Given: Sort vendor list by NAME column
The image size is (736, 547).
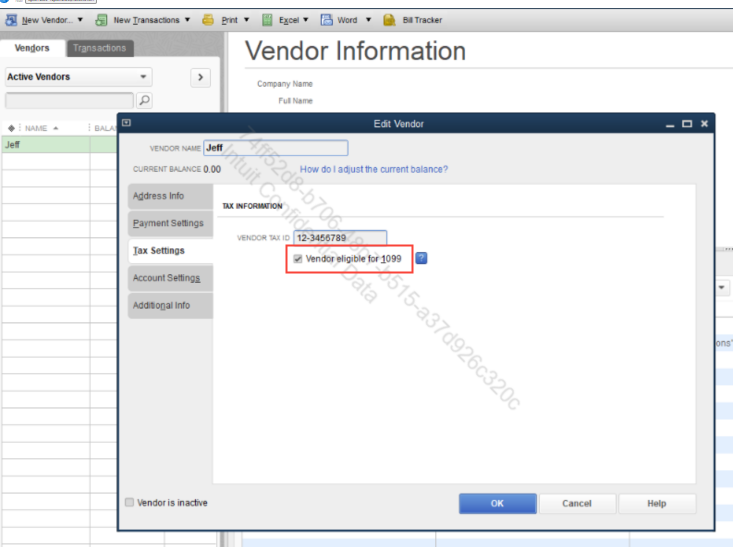Looking at the screenshot, I should click(x=41, y=128).
